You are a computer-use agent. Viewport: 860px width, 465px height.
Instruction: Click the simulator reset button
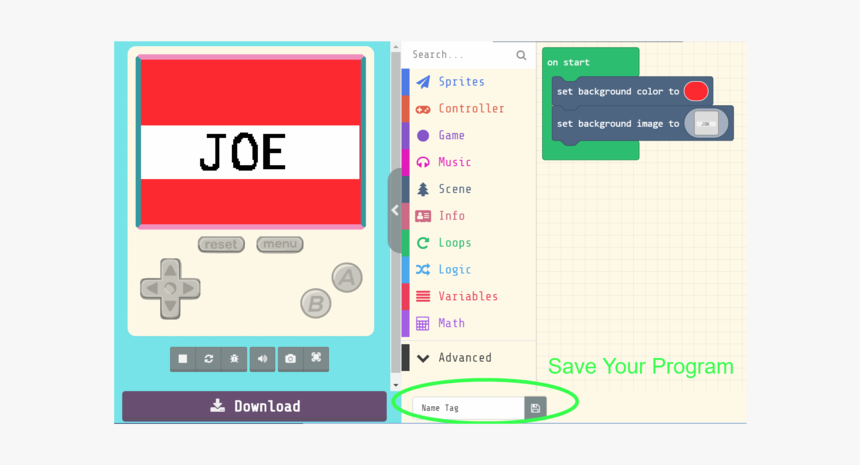pyautogui.click(x=221, y=244)
